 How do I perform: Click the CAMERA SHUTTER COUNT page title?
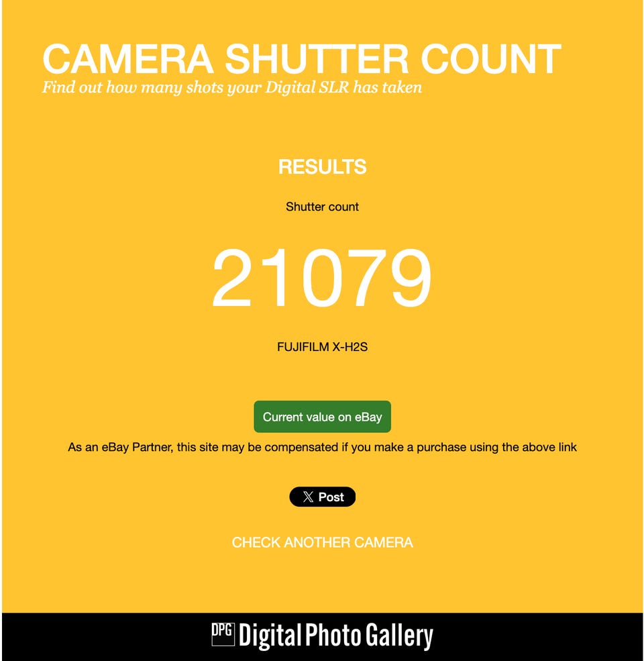click(302, 58)
